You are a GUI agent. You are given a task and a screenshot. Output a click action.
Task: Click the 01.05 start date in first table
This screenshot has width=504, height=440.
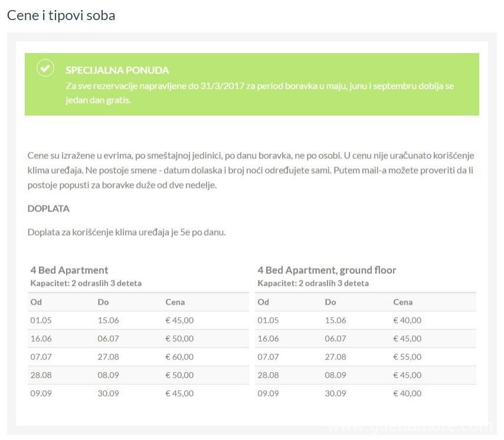click(x=41, y=320)
